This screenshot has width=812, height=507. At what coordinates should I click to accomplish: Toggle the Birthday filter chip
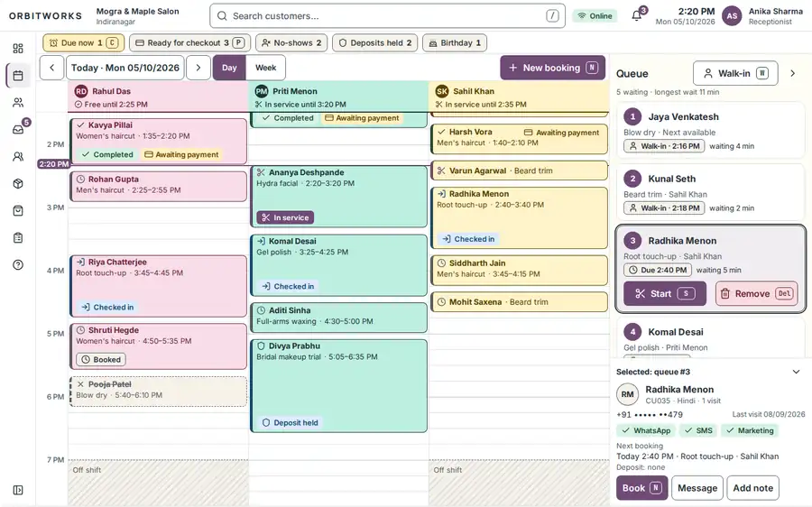pyautogui.click(x=455, y=43)
